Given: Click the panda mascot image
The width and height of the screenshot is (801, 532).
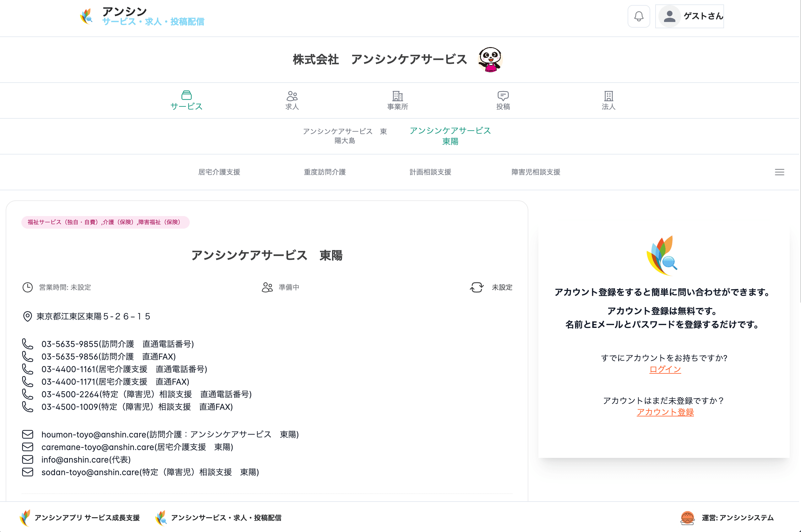Looking at the screenshot, I should (490, 60).
